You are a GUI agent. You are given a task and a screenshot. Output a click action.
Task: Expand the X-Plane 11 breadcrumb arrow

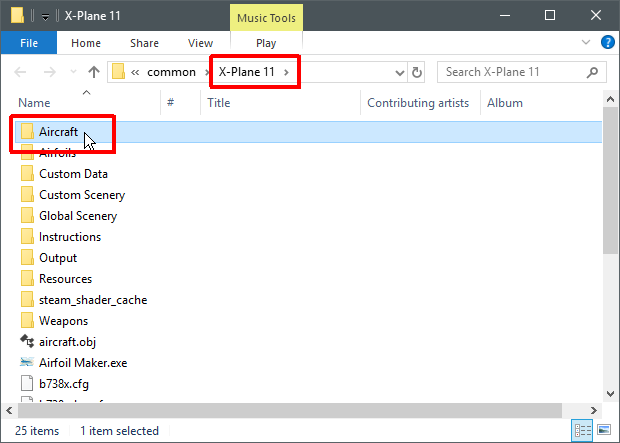[x=286, y=72]
